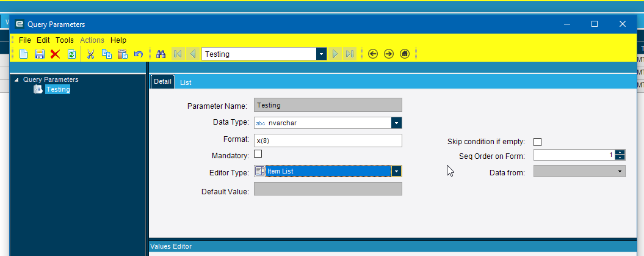Click the Epicor logo in title bar
This screenshot has height=256, width=644.
[x=19, y=24]
